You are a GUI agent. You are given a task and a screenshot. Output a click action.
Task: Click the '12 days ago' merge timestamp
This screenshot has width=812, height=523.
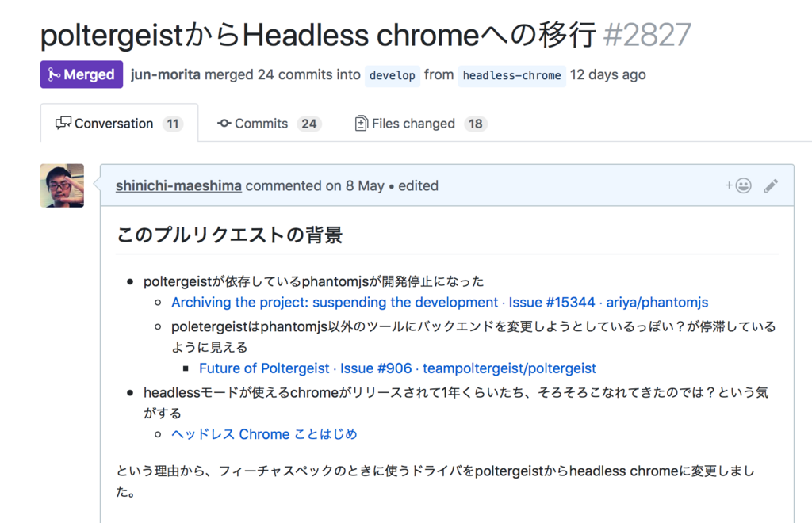tap(608, 75)
